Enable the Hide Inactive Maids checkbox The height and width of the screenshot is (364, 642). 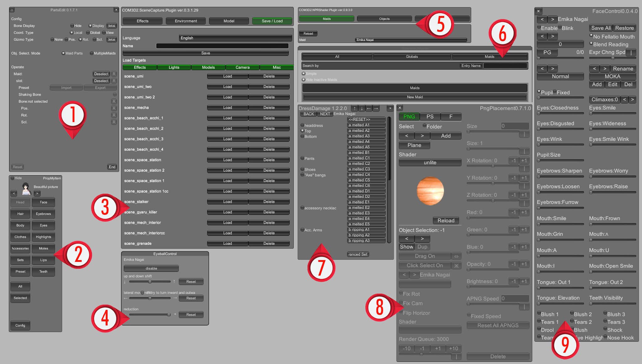[x=303, y=80]
